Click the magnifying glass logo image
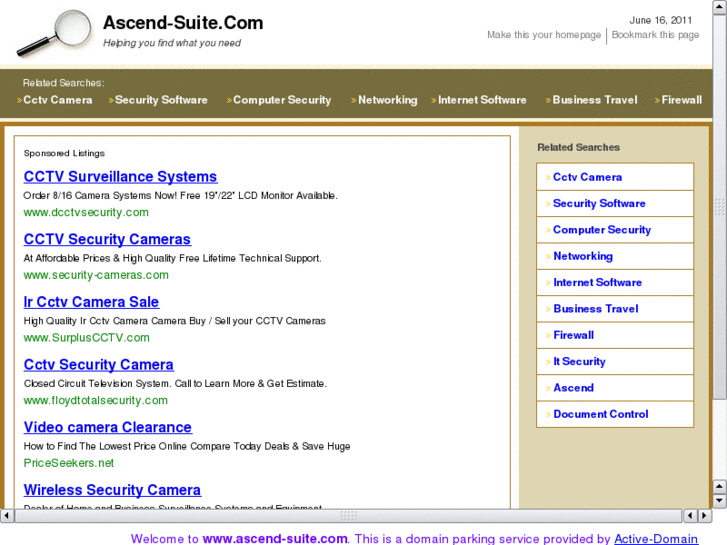The height and width of the screenshot is (545, 727). pos(54,33)
